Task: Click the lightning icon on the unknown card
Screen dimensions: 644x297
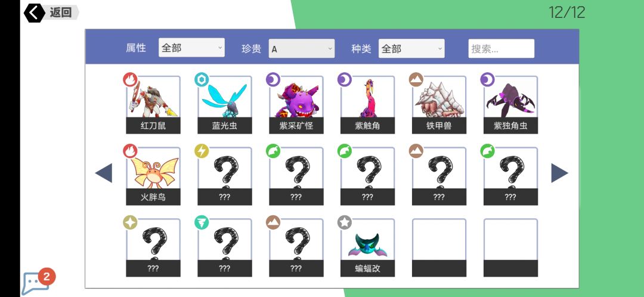Action: (x=202, y=151)
